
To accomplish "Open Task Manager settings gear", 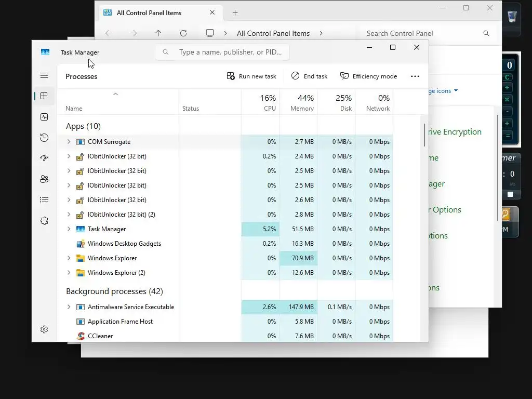I will click(44, 329).
